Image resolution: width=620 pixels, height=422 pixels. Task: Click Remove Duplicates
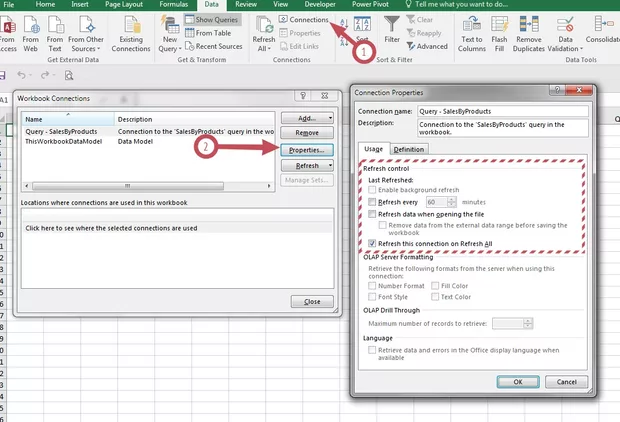(x=529, y=34)
